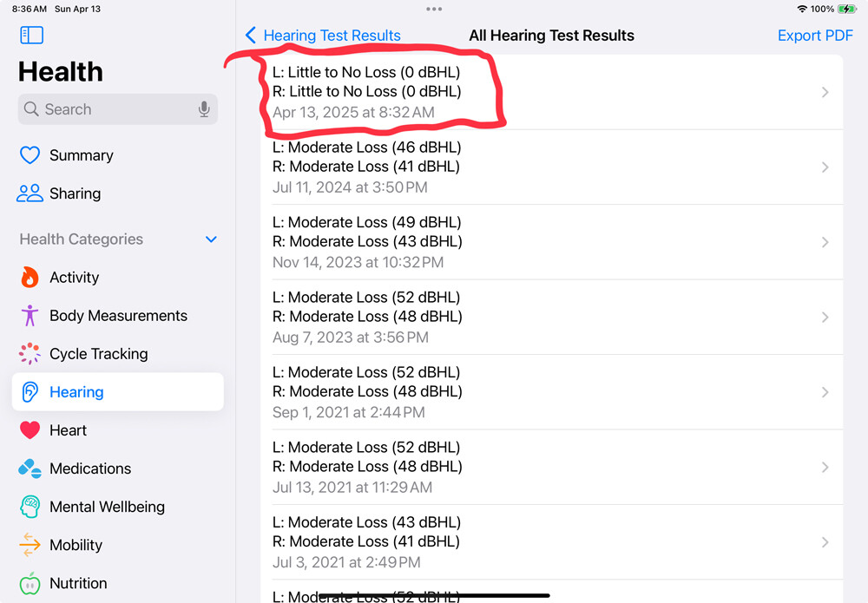
Task: Click the Search input field
Action: point(117,109)
